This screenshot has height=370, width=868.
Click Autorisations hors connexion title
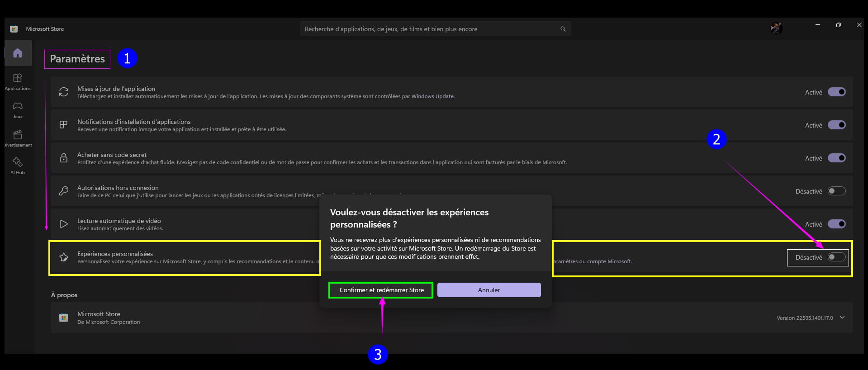(118, 188)
